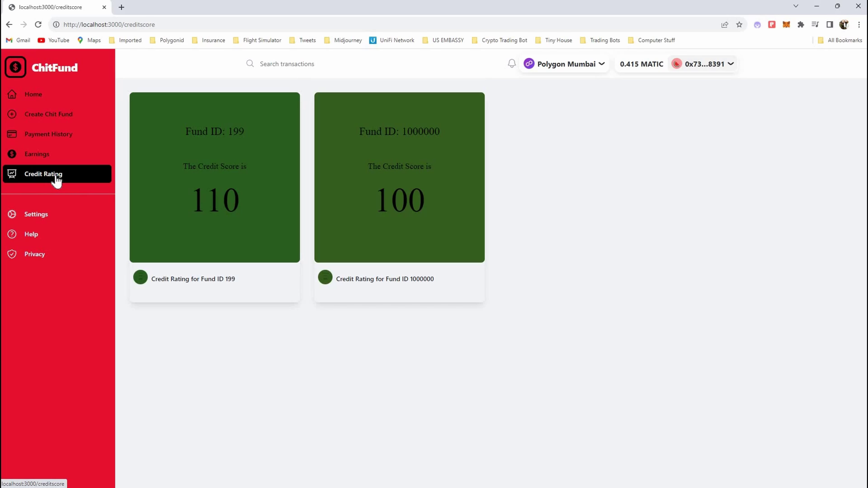This screenshot has width=868, height=488.
Task: Click Credit Rating for Fund ID 199 label
Action: [x=193, y=279]
